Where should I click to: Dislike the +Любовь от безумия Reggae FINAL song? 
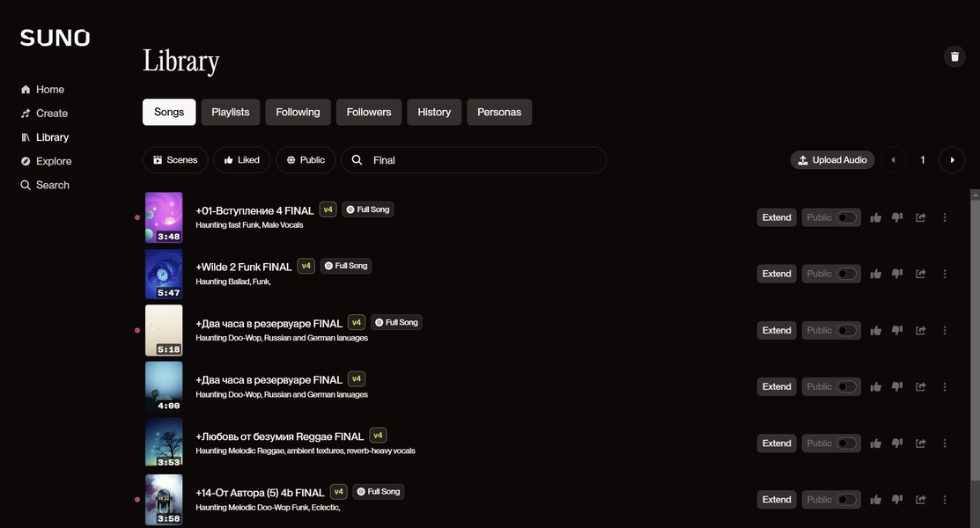click(897, 443)
